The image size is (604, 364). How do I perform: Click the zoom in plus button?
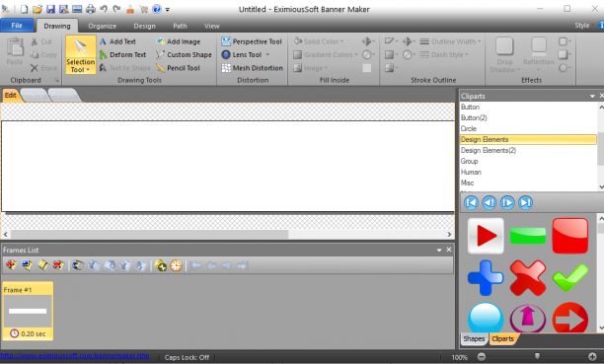pyautogui.click(x=592, y=357)
